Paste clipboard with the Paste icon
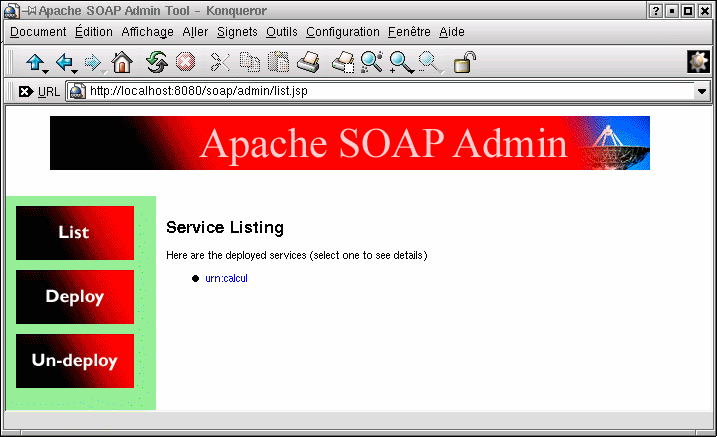This screenshot has height=437, width=717. pyautogui.click(x=279, y=62)
